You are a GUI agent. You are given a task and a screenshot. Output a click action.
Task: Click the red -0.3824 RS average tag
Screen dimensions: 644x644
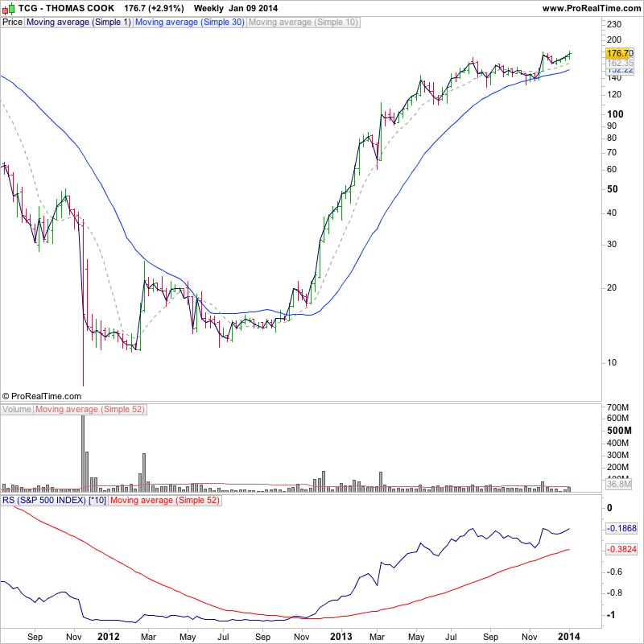point(621,550)
